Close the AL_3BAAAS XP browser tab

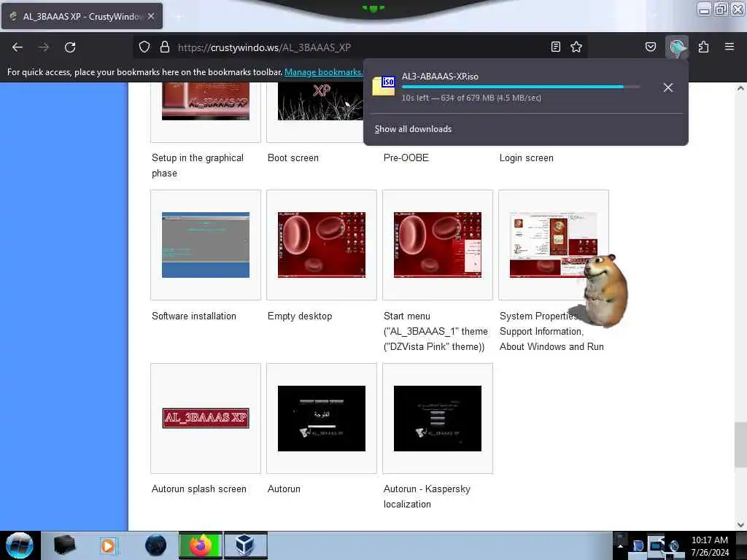pyautogui.click(x=151, y=16)
